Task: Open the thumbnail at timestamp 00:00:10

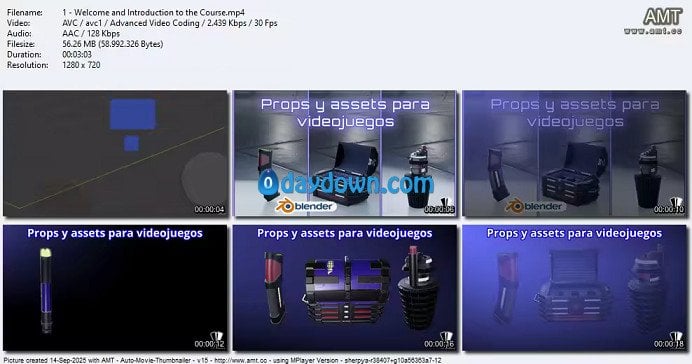Action: coord(575,154)
